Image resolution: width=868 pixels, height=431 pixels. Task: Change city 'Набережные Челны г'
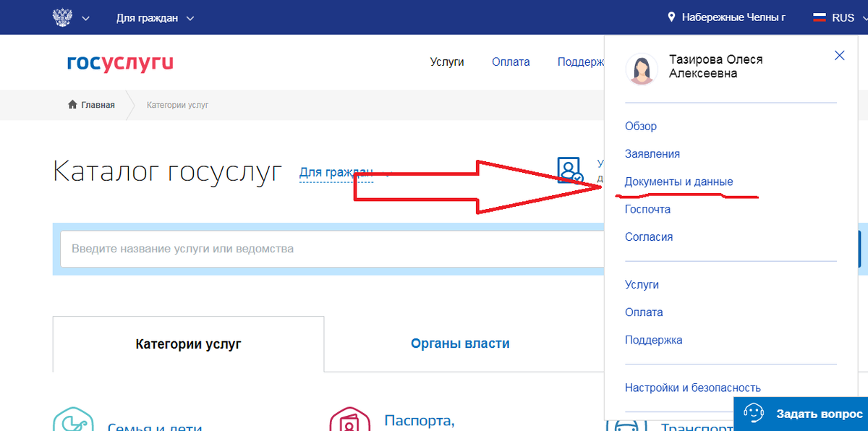(x=733, y=17)
